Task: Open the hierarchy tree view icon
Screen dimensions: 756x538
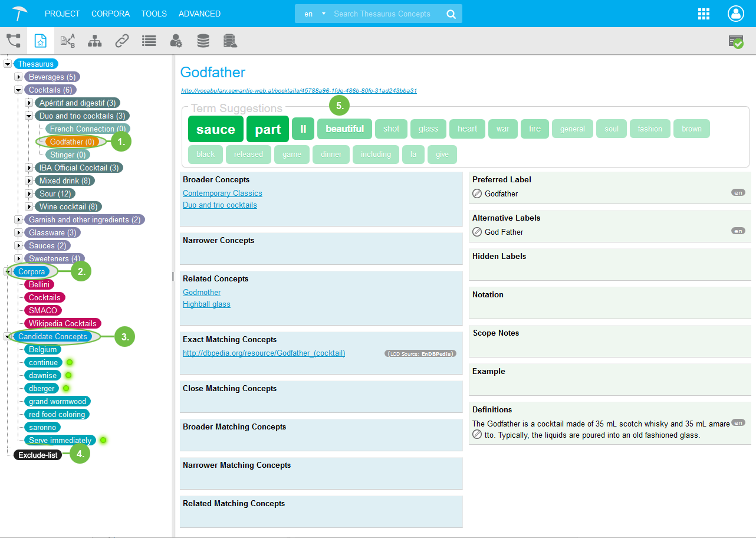Action: tap(94, 41)
